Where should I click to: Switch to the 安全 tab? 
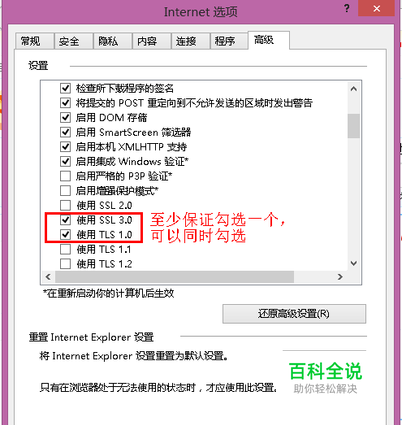(x=73, y=41)
